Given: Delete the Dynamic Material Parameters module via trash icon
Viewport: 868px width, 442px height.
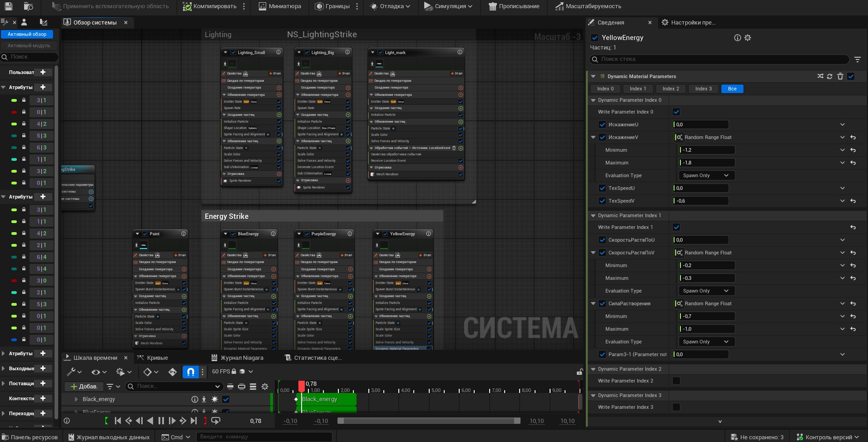Looking at the screenshot, I should pyautogui.click(x=840, y=76).
